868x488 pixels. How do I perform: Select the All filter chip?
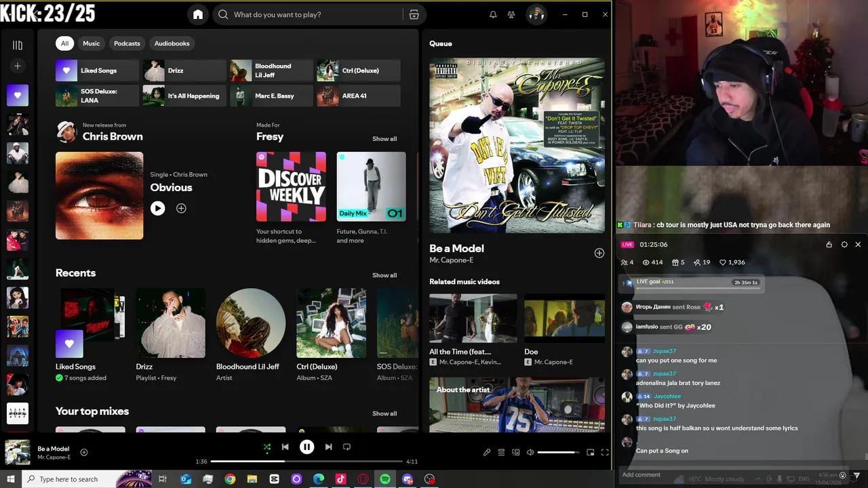(x=64, y=43)
